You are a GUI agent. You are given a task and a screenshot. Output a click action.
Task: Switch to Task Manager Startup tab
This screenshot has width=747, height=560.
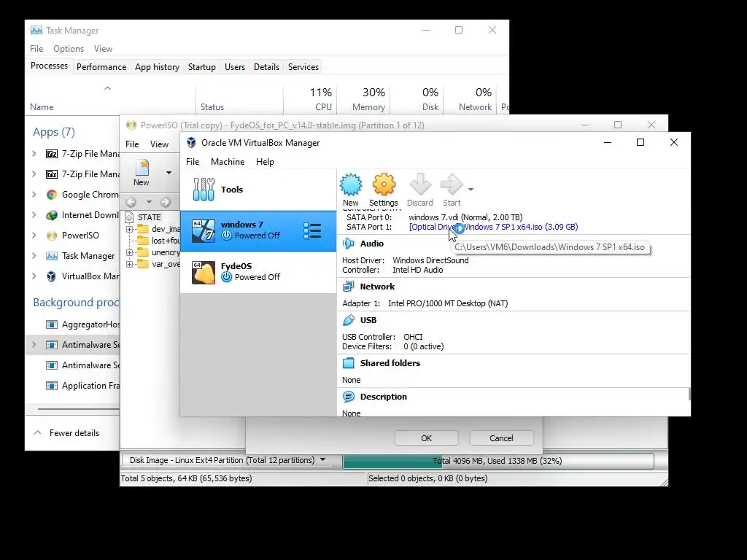point(202,67)
